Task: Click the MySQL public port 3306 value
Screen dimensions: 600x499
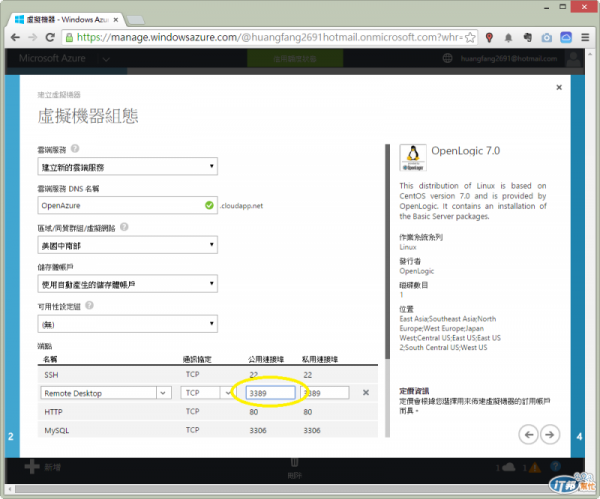Action: [258, 431]
